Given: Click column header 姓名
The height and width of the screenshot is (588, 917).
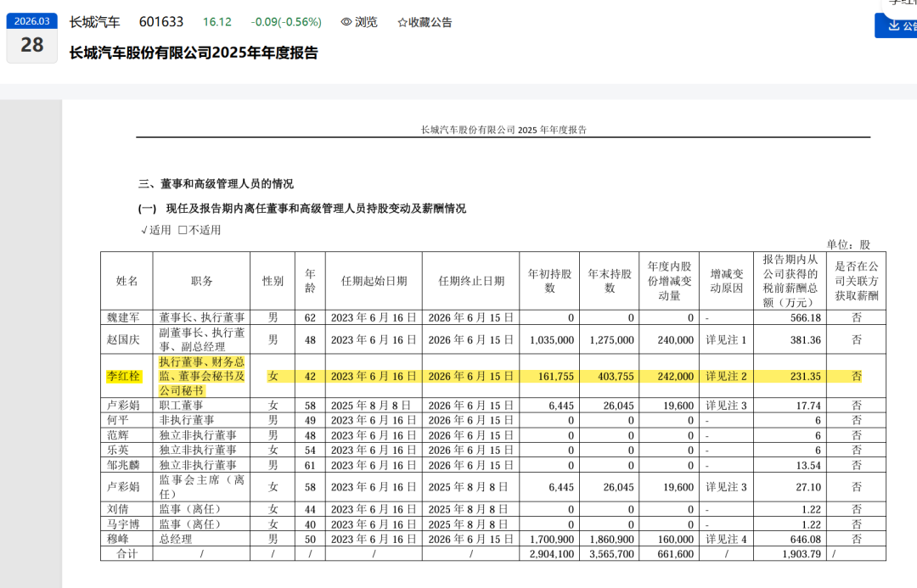Looking at the screenshot, I should pyautogui.click(x=127, y=281).
